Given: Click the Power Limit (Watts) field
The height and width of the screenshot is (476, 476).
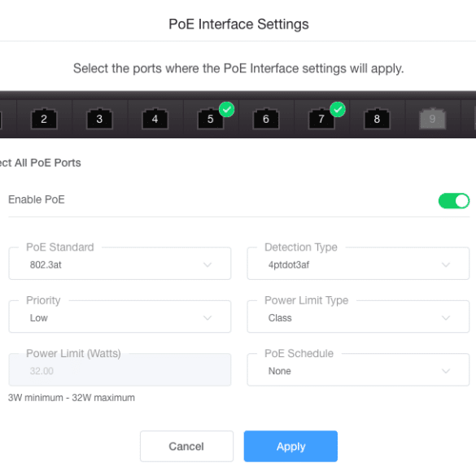Looking at the screenshot, I should point(120,369).
